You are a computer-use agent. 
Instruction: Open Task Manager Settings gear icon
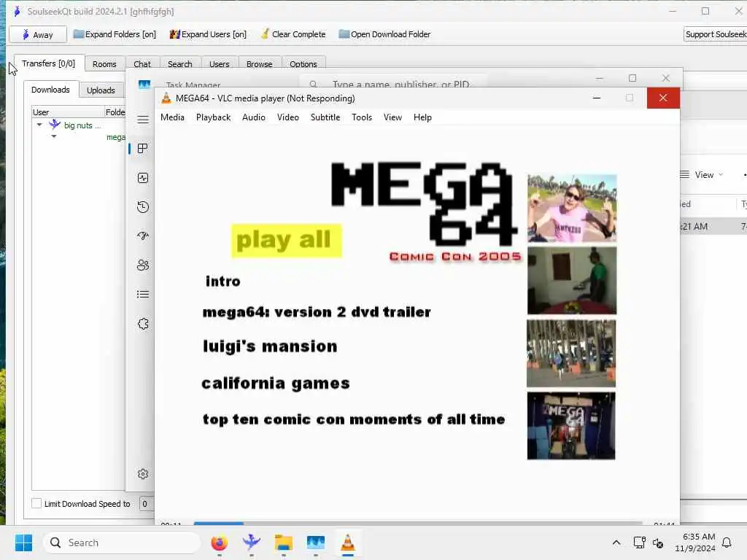(x=143, y=474)
